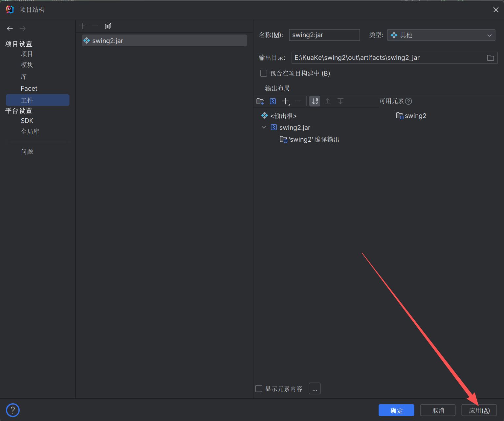Collapse the swing2.jar tree node

pyautogui.click(x=264, y=127)
